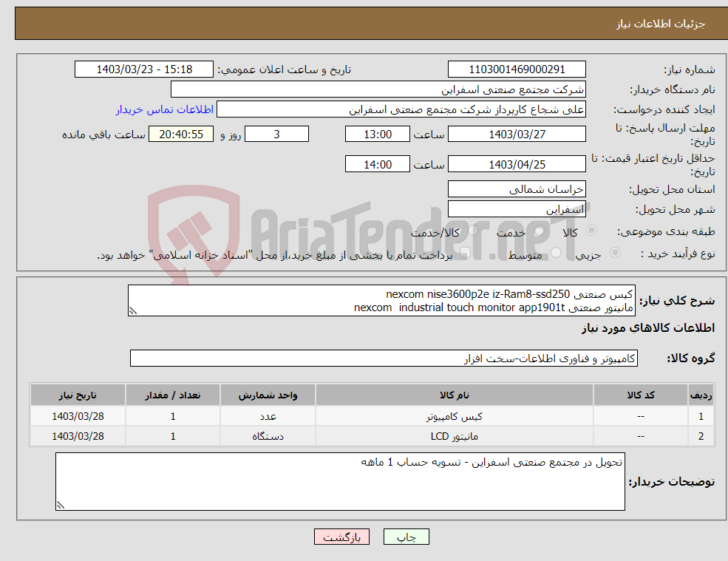Click the اطلاعات کالاهای مورد نیاز heading

coord(648,328)
